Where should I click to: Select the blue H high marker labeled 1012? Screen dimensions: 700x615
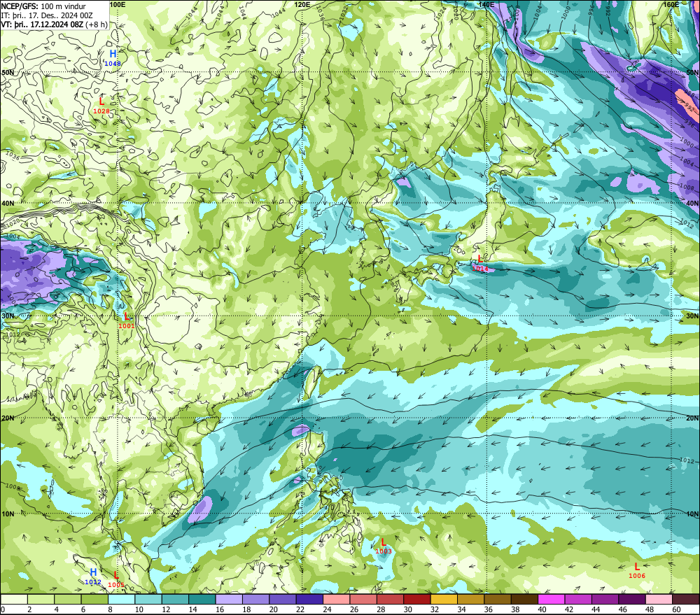[93, 572]
